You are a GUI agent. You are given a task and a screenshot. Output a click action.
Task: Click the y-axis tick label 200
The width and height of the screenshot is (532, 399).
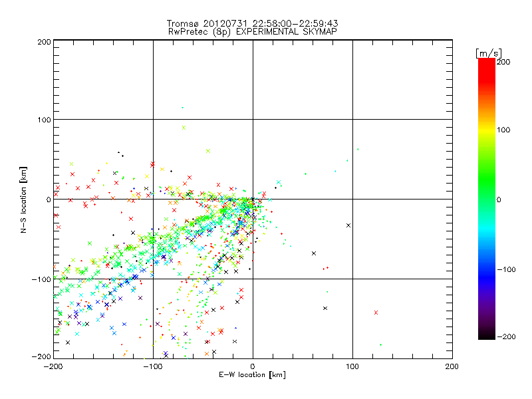(44, 42)
